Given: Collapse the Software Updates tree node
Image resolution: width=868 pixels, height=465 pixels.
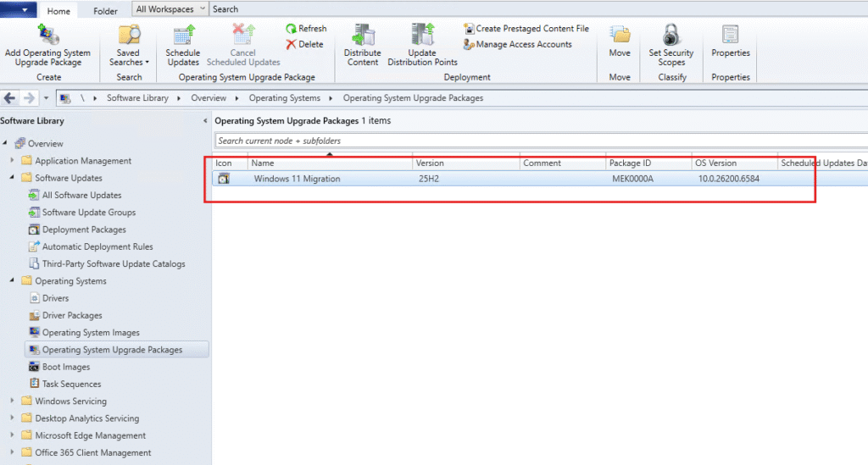Looking at the screenshot, I should (x=12, y=178).
